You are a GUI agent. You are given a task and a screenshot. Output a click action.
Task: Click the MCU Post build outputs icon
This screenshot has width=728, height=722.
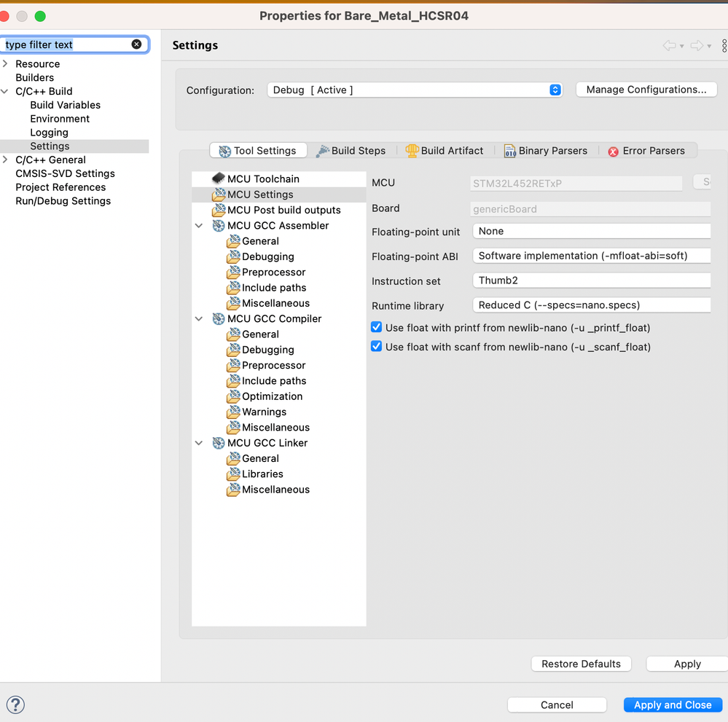pyautogui.click(x=218, y=210)
